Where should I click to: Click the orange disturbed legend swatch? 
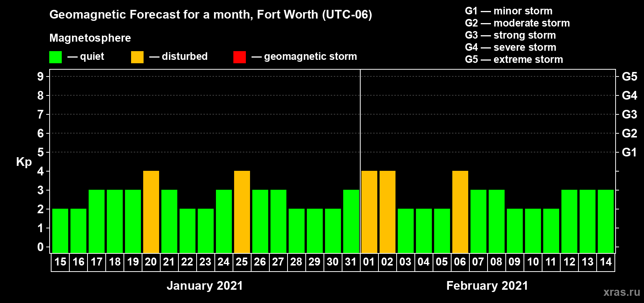137,57
